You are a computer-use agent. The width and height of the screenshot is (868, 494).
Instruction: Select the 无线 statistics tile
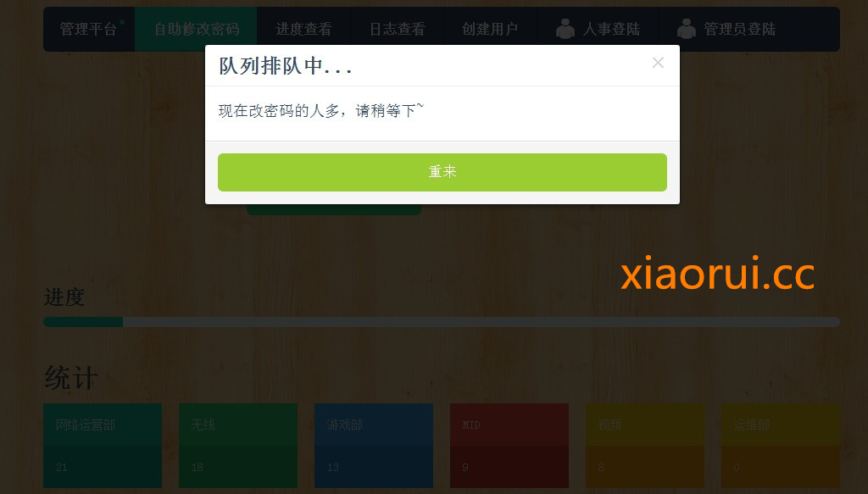(238, 446)
